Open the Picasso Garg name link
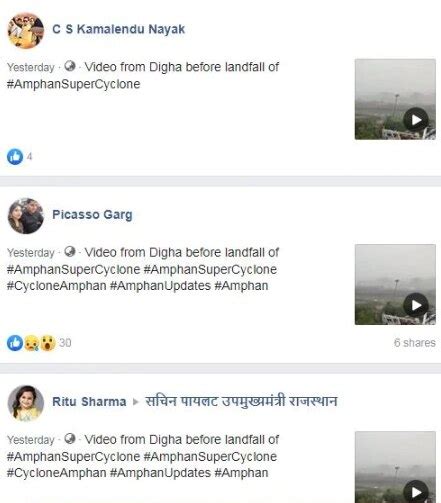The height and width of the screenshot is (503, 441). coord(92,215)
